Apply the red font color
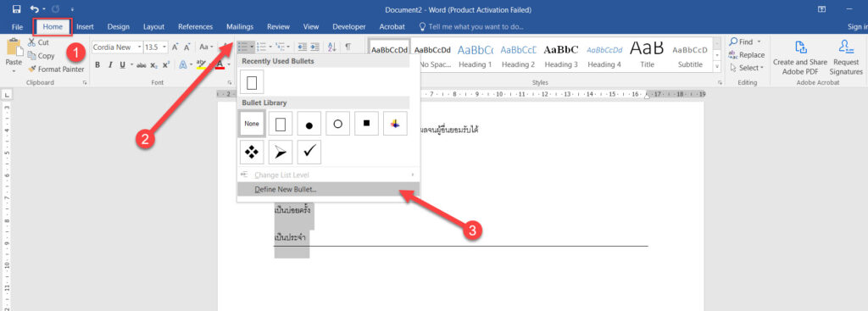Image resolution: width=868 pixels, height=311 pixels. [220, 64]
